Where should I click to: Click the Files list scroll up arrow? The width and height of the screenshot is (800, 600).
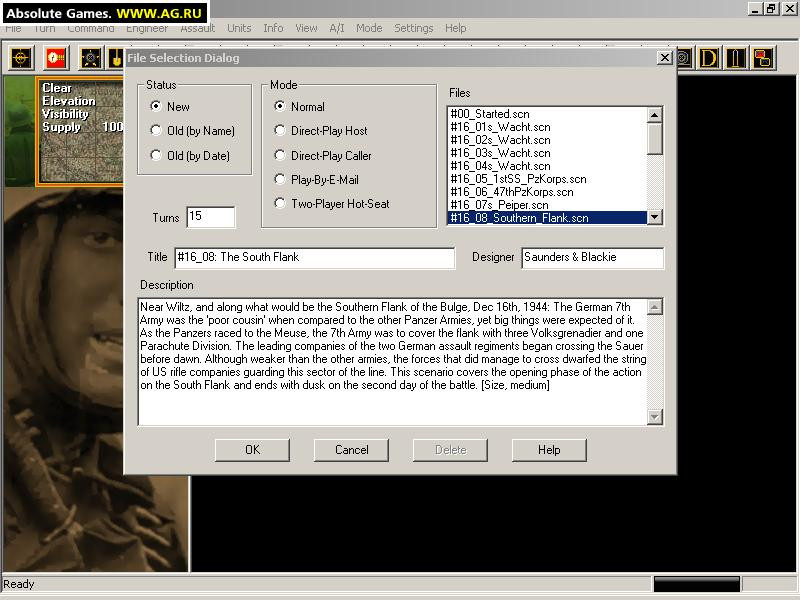pyautogui.click(x=655, y=114)
